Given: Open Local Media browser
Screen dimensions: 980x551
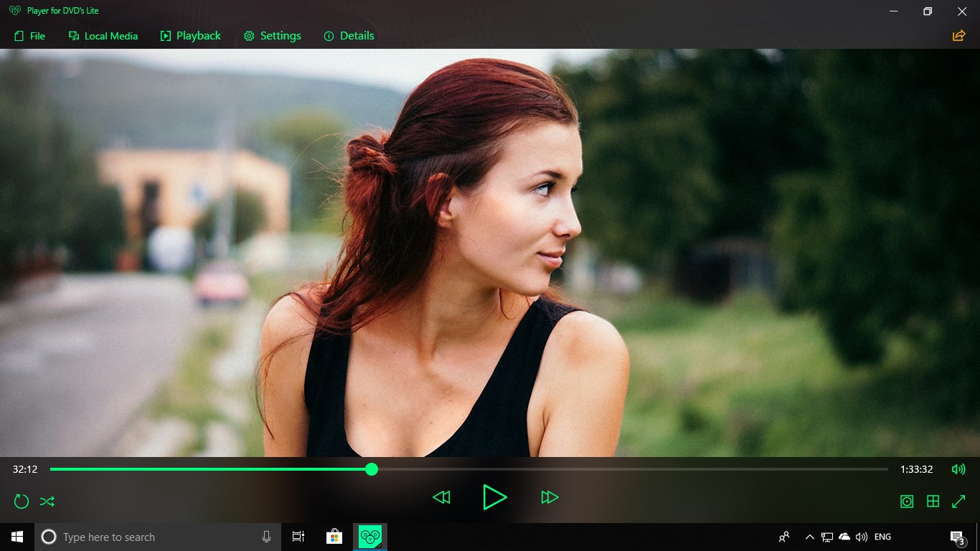Looking at the screenshot, I should coord(103,35).
